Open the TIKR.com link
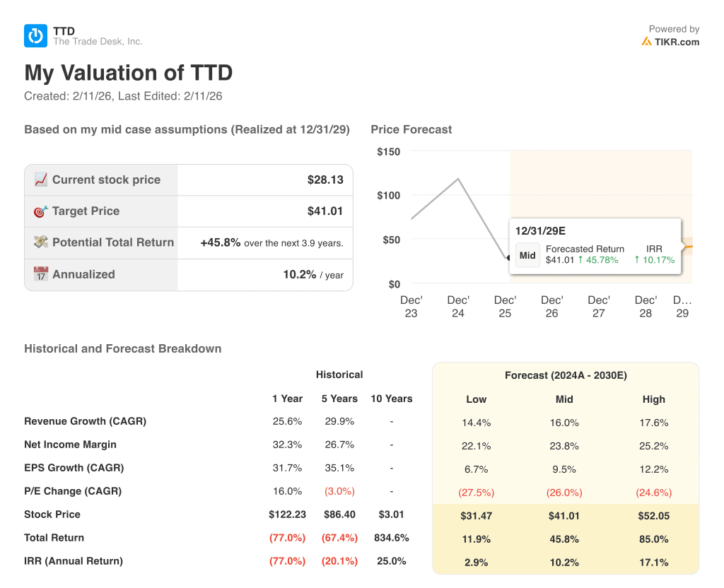 tap(675, 42)
